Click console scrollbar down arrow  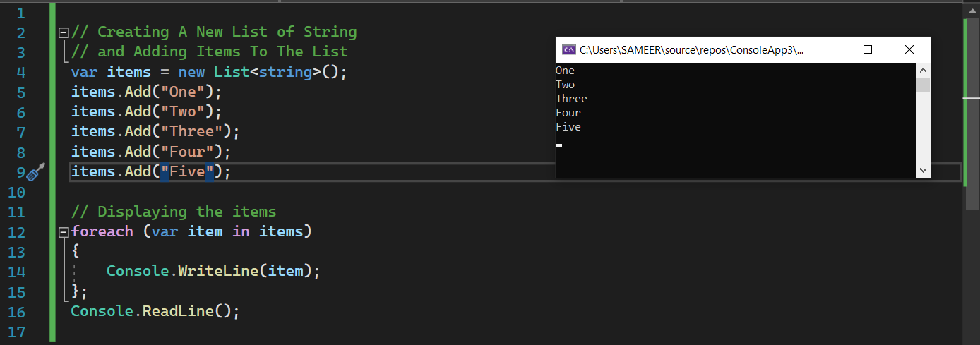pos(923,171)
